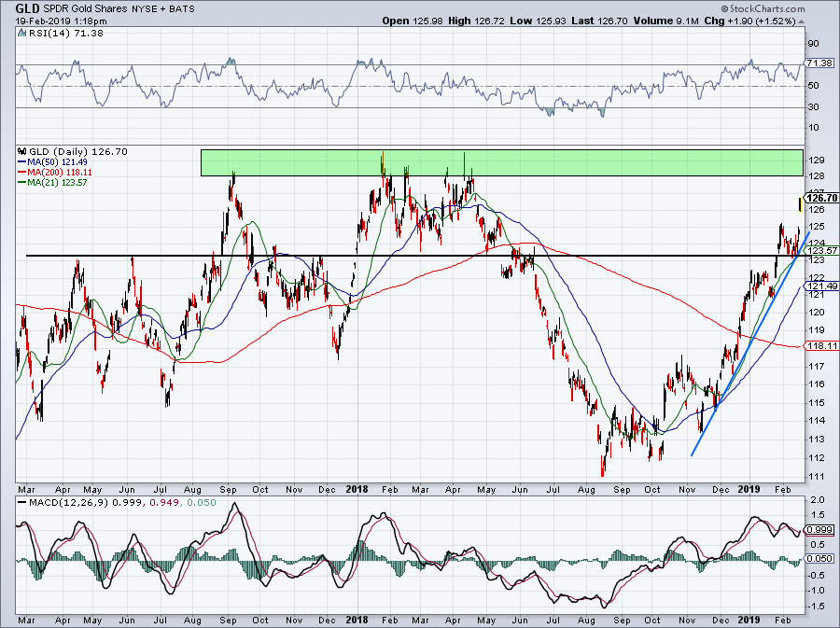Click the 'MA(50) 121.49' legend entry

tap(57, 162)
